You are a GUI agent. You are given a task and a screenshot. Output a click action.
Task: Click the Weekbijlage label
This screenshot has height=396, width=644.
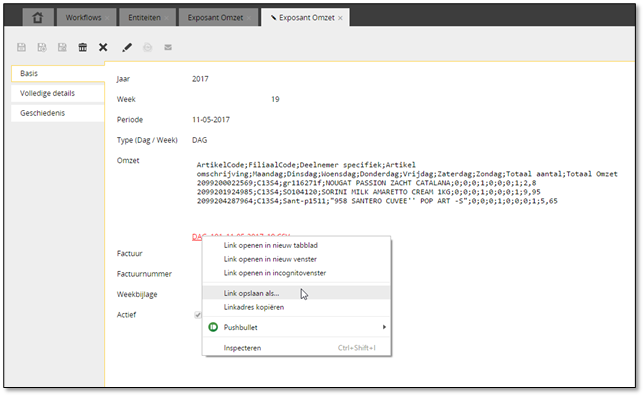coord(137,295)
